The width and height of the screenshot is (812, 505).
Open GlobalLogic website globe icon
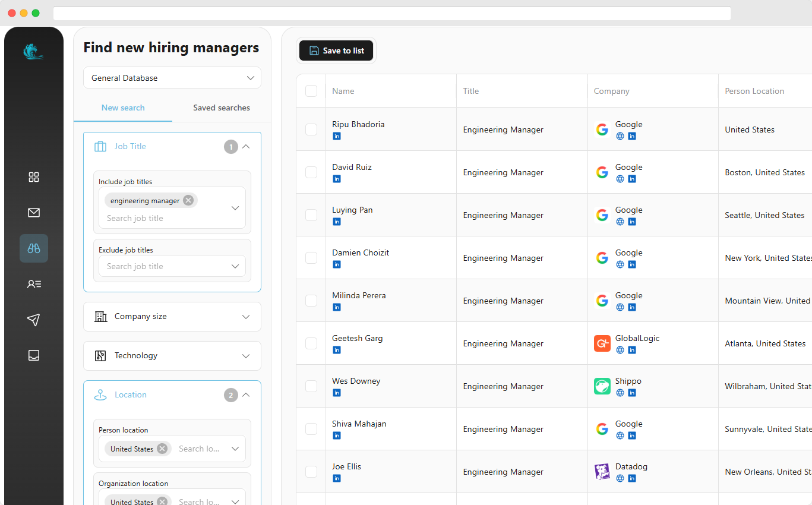[x=620, y=350]
